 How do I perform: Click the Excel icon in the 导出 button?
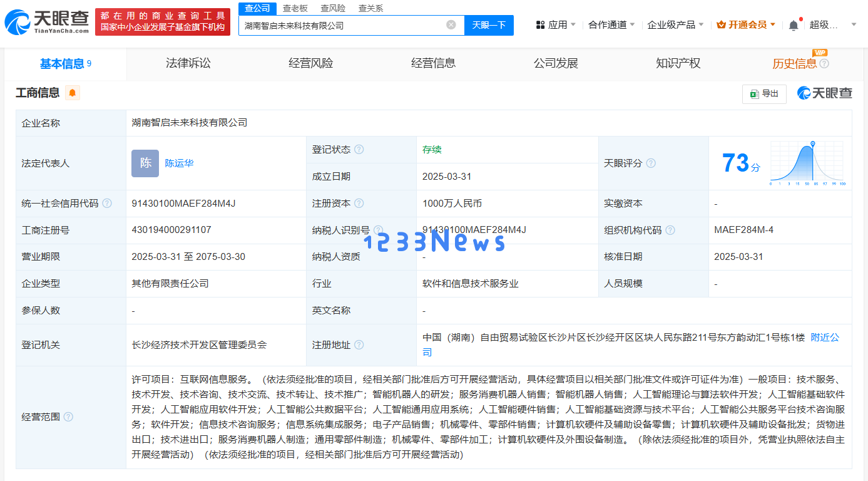click(x=754, y=94)
